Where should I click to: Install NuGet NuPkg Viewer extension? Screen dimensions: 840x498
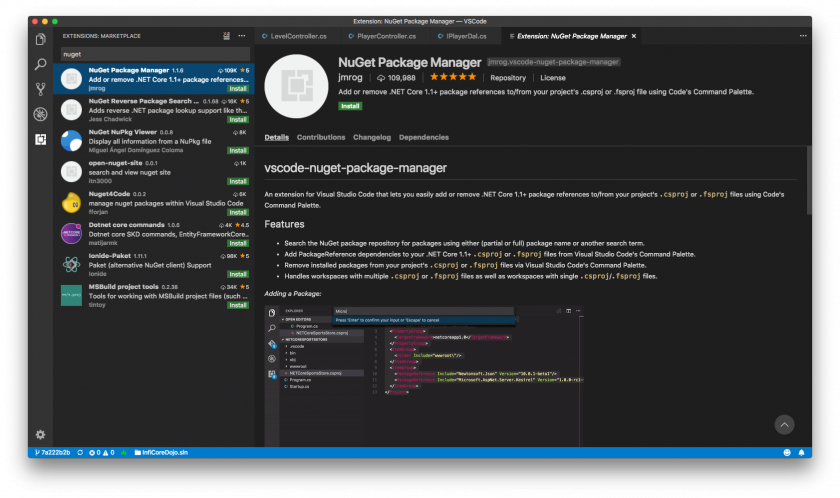coord(238,150)
